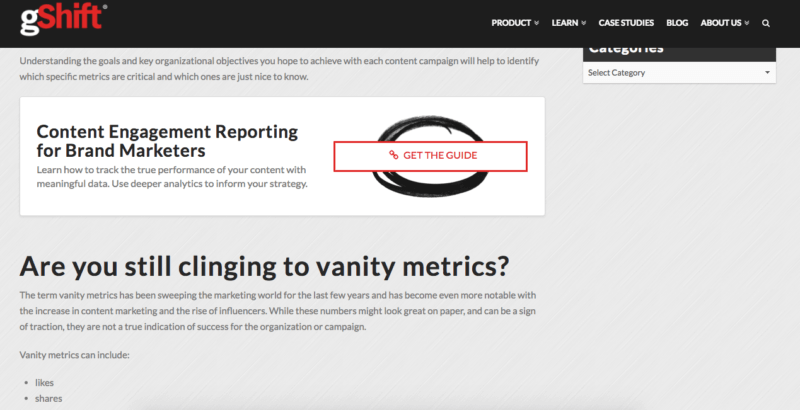Click the "likes" bullet item
The width and height of the screenshot is (800, 410).
click(x=45, y=382)
